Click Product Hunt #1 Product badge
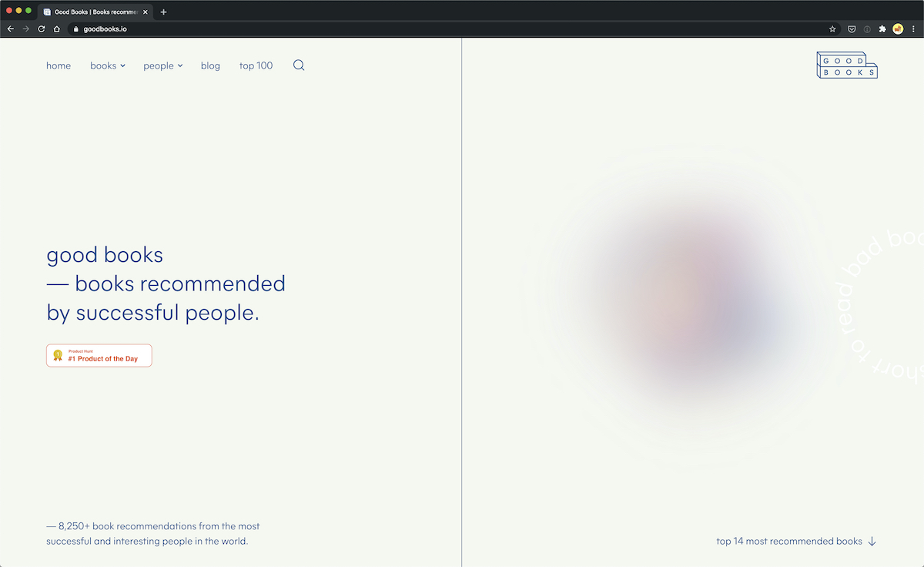924x567 pixels. click(99, 355)
